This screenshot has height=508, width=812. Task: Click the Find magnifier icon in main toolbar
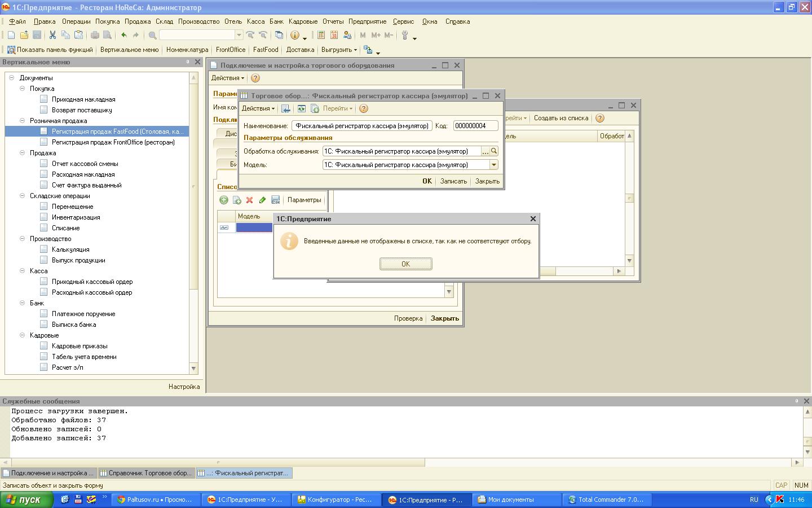tap(152, 35)
